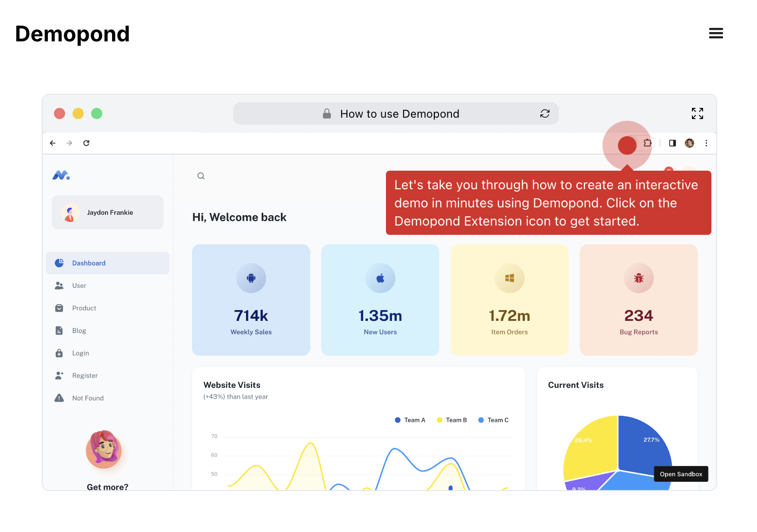Open the three-dot browser menu
This screenshot has height=532, width=757.
tap(706, 143)
